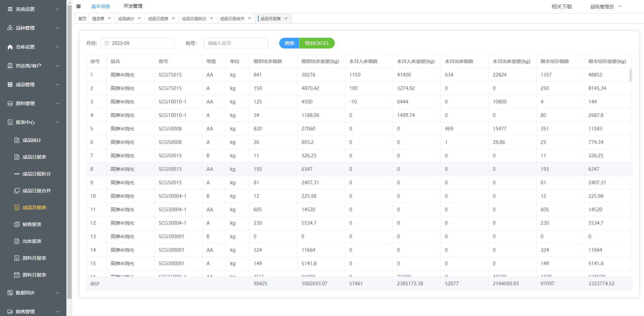Click the -10 cell in row 3
This screenshot has height=316, width=644.
point(353,102)
